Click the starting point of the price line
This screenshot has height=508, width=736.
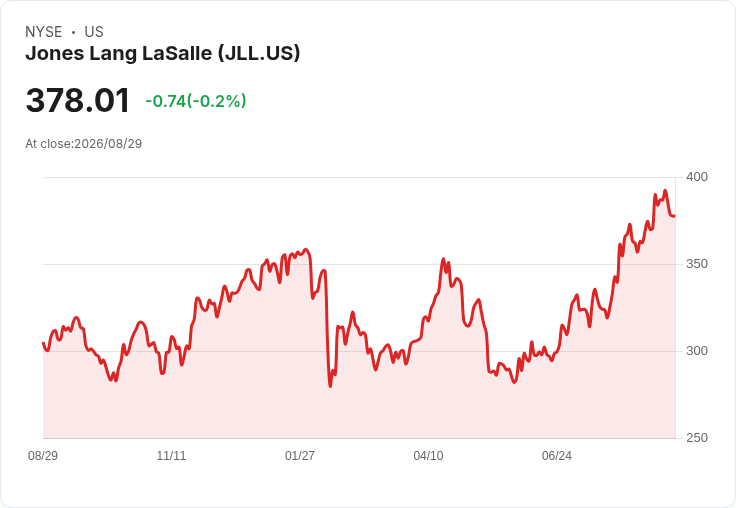click(43, 343)
